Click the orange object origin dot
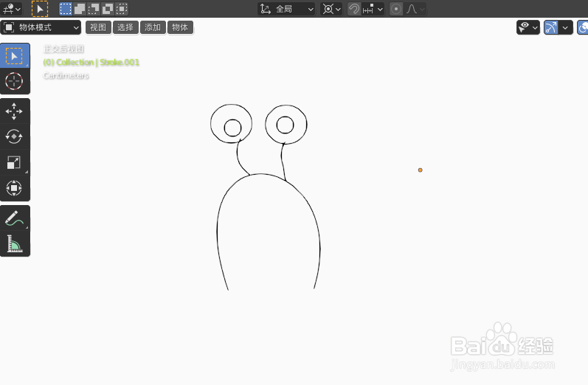The height and width of the screenshot is (385, 588). pyautogui.click(x=420, y=170)
